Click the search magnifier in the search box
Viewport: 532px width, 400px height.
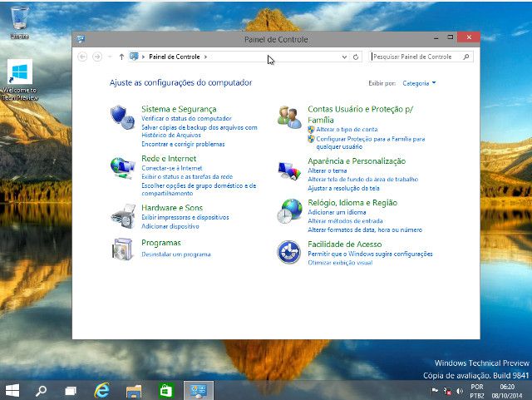(466, 57)
